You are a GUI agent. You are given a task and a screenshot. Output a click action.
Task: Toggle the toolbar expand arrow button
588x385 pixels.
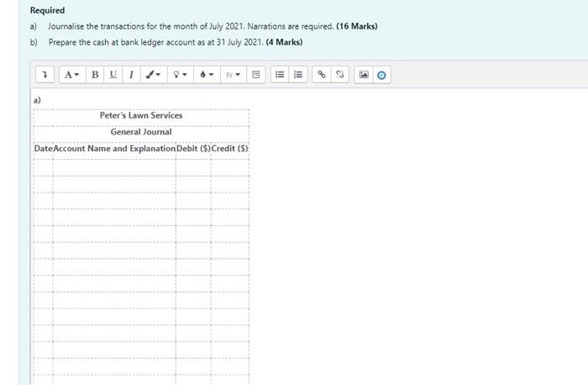click(x=45, y=75)
